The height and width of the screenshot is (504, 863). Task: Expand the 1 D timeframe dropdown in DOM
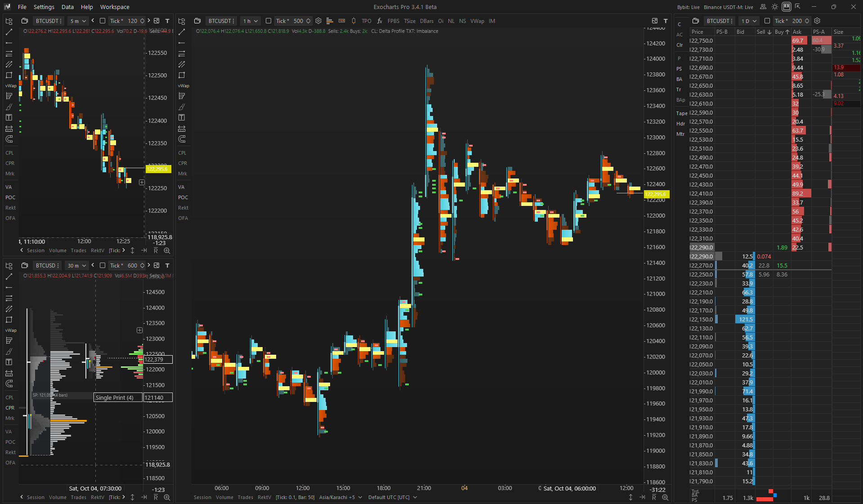tap(749, 21)
